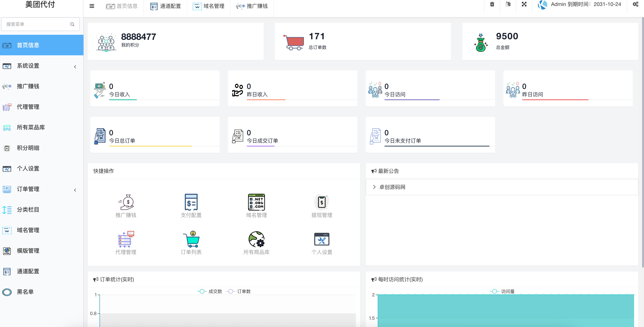Open 模版管理 in the sidebar
This screenshot has width=644, height=327.
point(42,251)
